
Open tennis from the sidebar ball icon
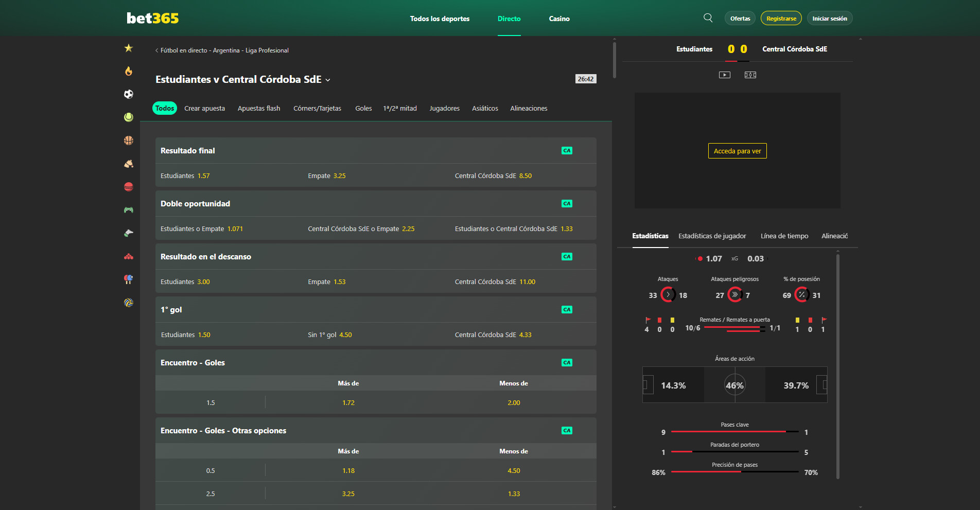tap(129, 117)
